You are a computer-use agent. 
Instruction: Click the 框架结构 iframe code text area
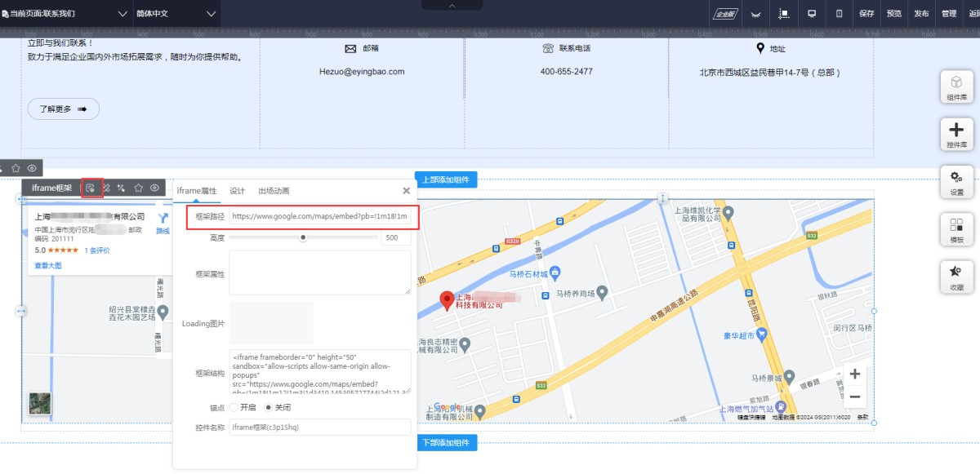tap(319, 372)
